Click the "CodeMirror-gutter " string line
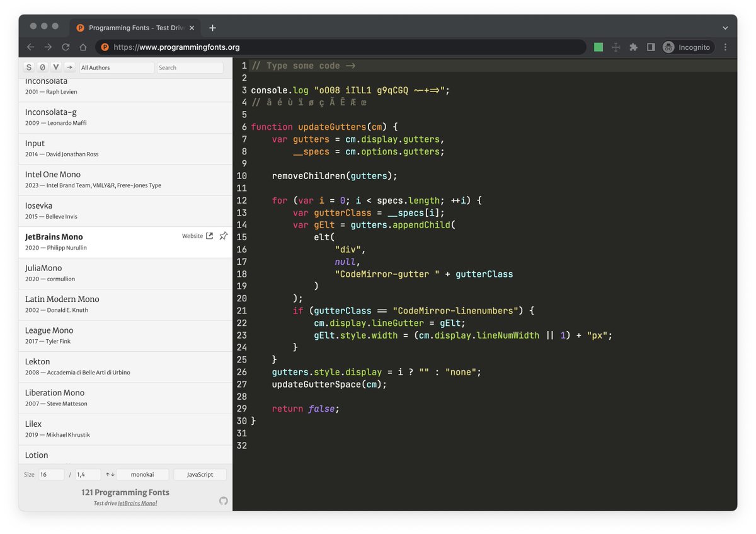Viewport: 756px width, 534px height. pos(424,274)
